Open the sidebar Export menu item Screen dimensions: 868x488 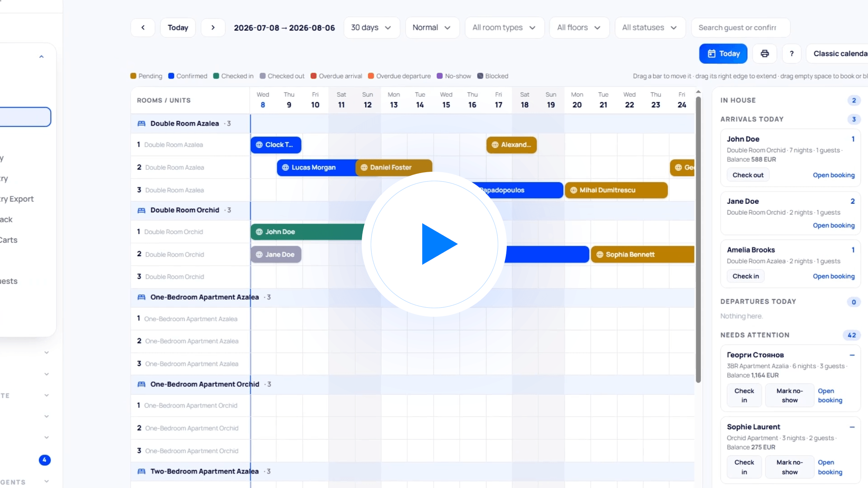(x=17, y=199)
